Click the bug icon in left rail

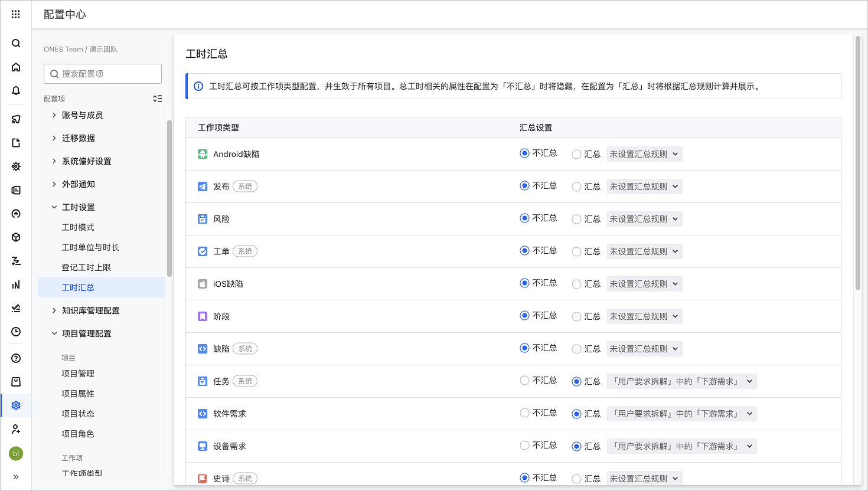[x=16, y=166]
